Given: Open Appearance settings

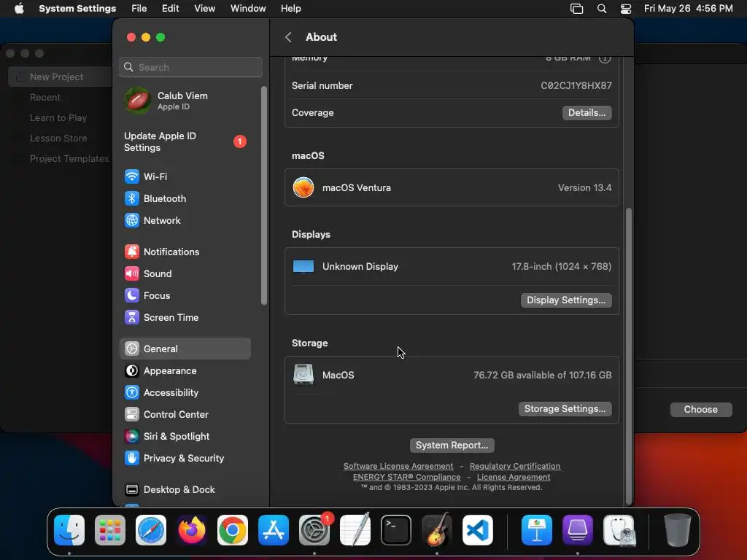Looking at the screenshot, I should (185, 371).
